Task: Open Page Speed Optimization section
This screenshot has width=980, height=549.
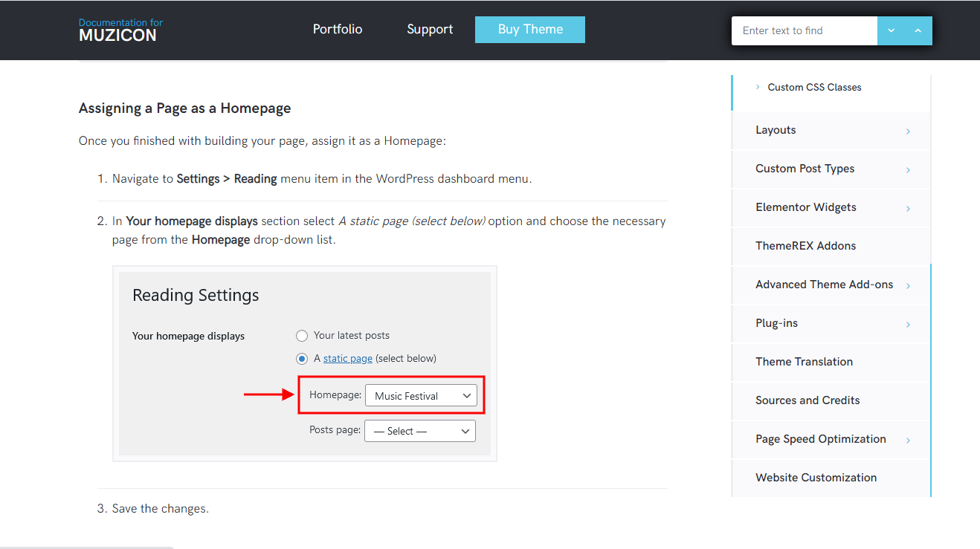Action: (x=821, y=439)
